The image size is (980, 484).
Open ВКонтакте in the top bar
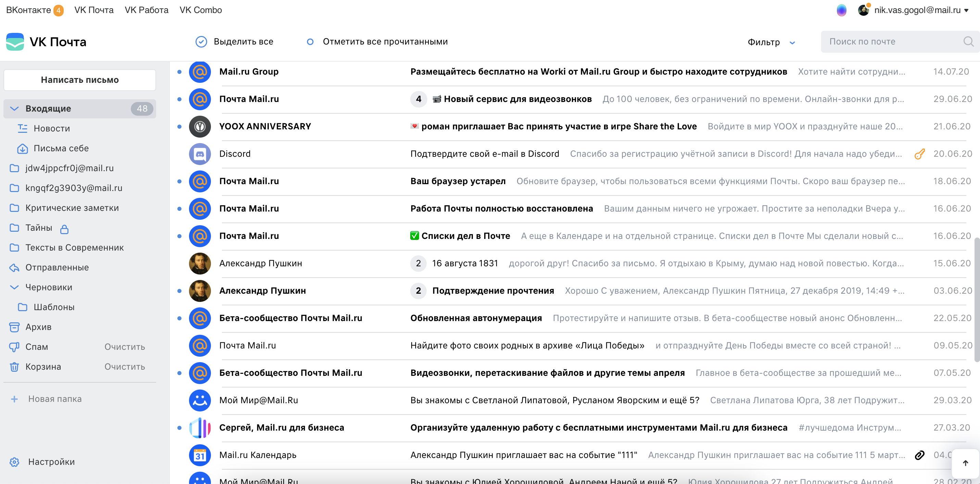point(28,10)
